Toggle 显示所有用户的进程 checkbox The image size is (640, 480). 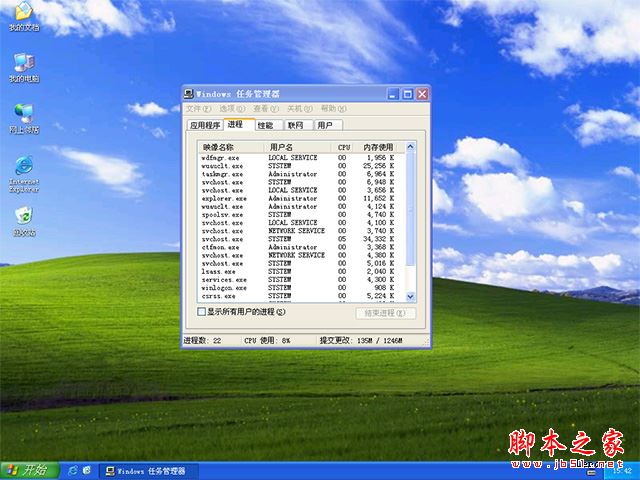point(201,312)
